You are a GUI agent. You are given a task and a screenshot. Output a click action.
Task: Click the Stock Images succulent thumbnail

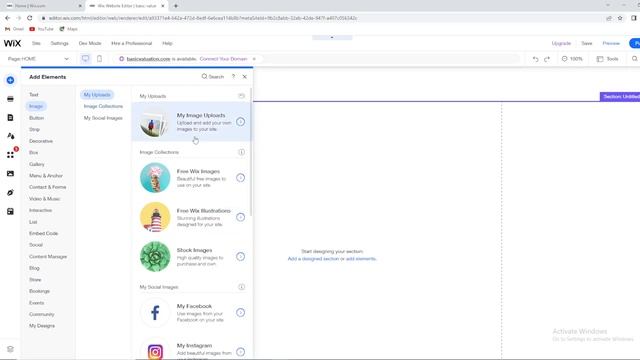click(155, 256)
